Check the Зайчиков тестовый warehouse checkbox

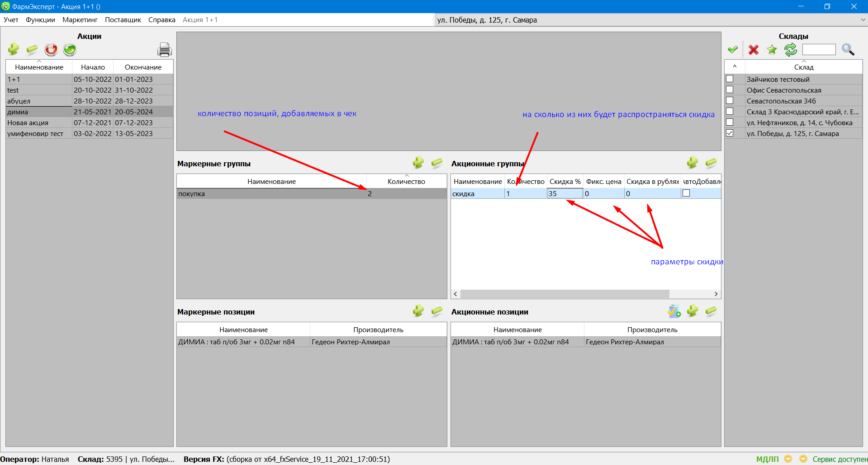point(730,79)
